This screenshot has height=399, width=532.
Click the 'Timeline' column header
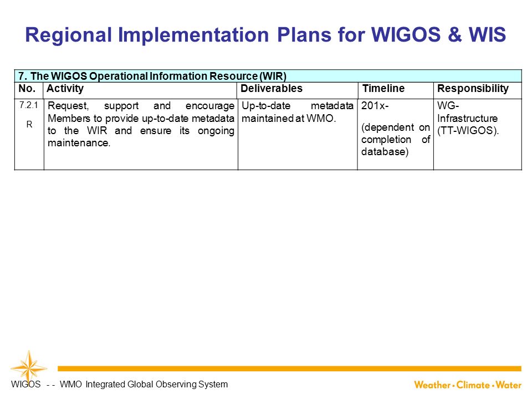(383, 89)
